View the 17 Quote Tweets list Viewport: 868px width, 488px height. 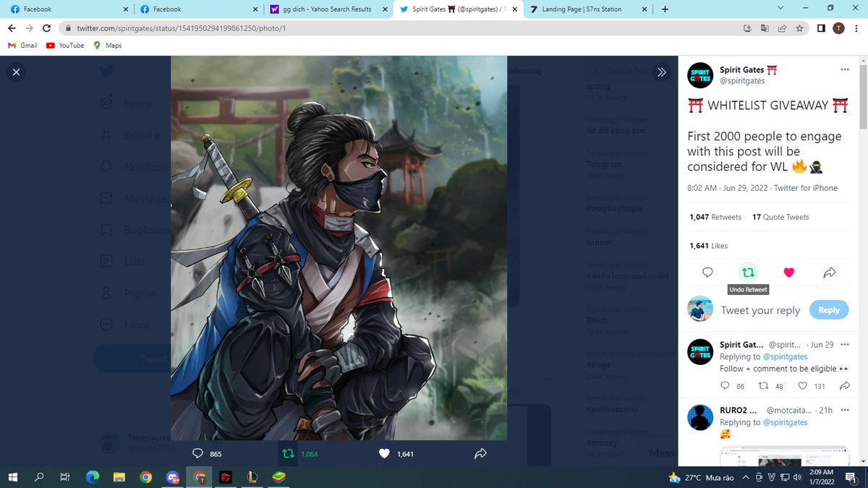click(x=780, y=217)
